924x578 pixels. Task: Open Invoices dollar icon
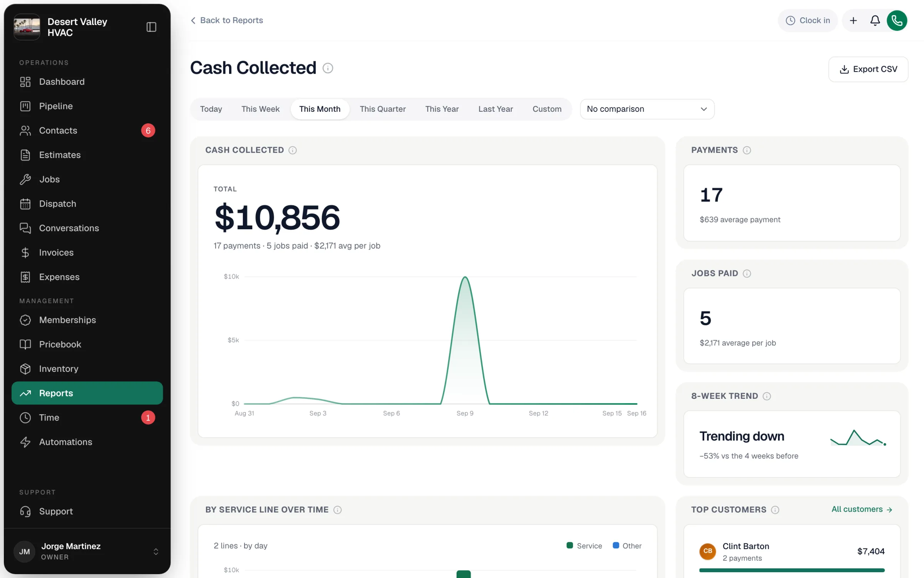pos(25,253)
